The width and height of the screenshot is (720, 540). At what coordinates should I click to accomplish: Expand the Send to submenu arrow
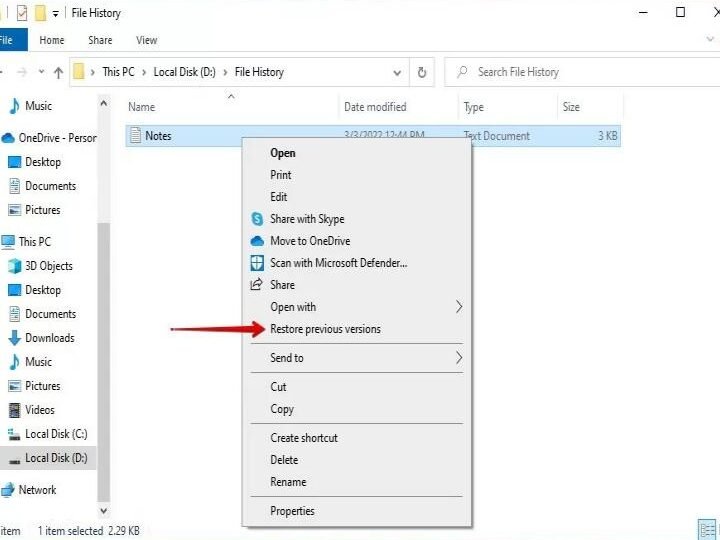(459, 358)
